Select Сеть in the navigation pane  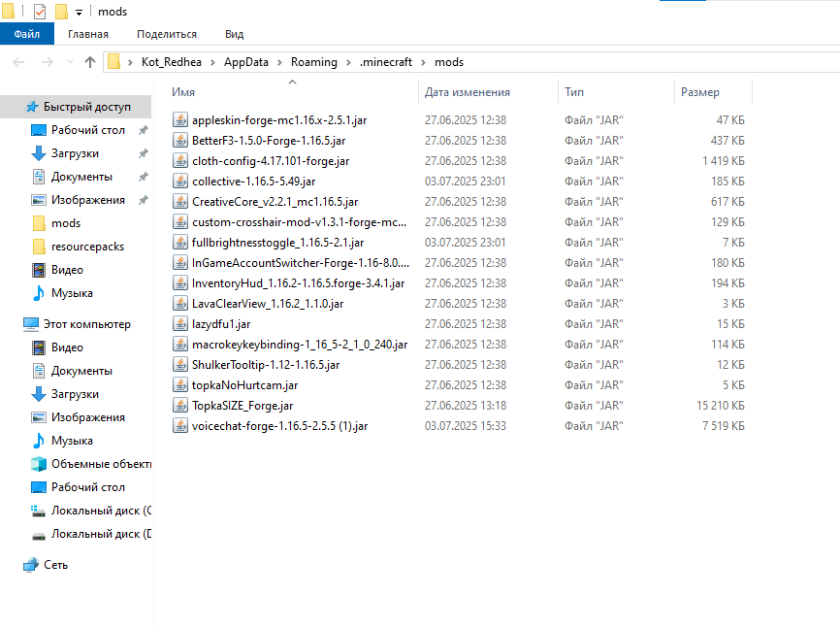55,565
